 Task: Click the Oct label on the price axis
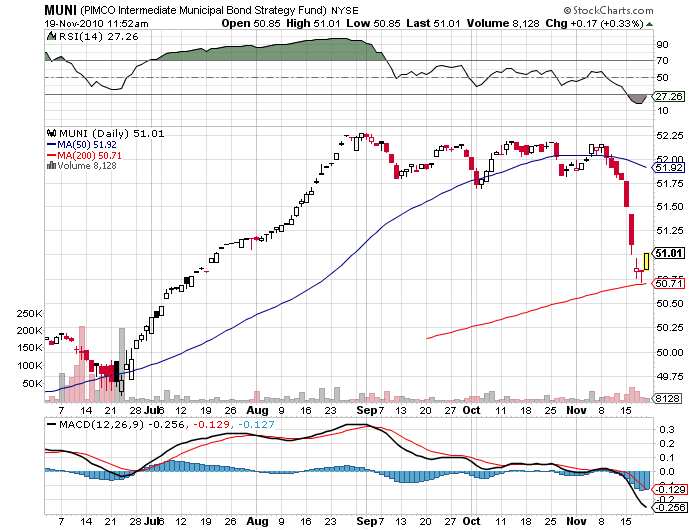tap(471, 410)
